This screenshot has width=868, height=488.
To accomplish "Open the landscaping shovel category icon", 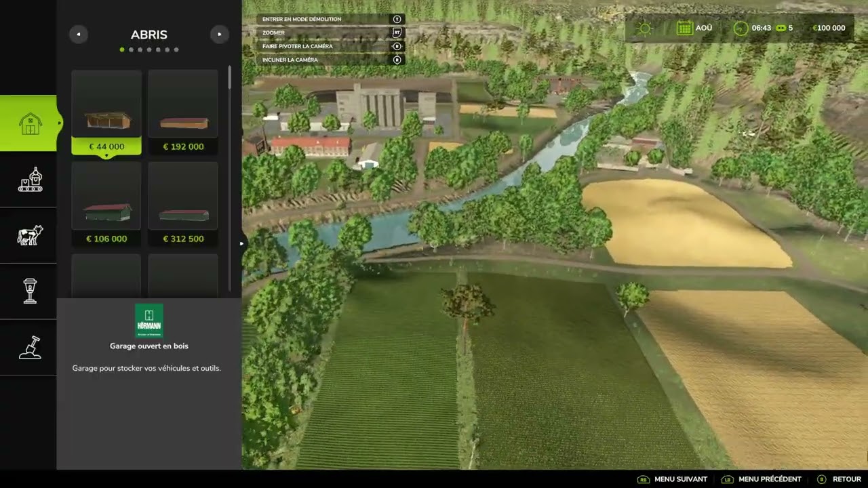I will click(x=30, y=347).
